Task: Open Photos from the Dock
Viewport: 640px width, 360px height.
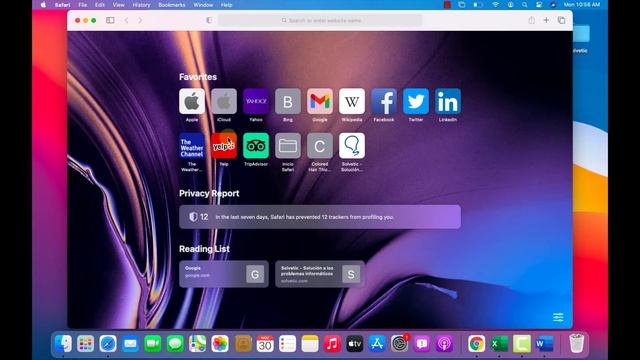Action: coord(220,344)
